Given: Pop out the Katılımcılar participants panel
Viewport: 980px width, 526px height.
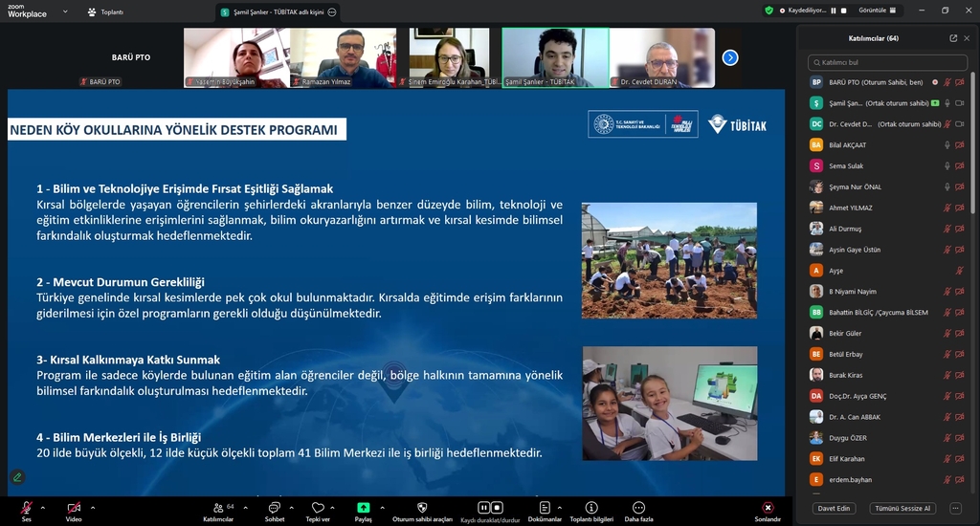Looking at the screenshot, I should [x=953, y=38].
